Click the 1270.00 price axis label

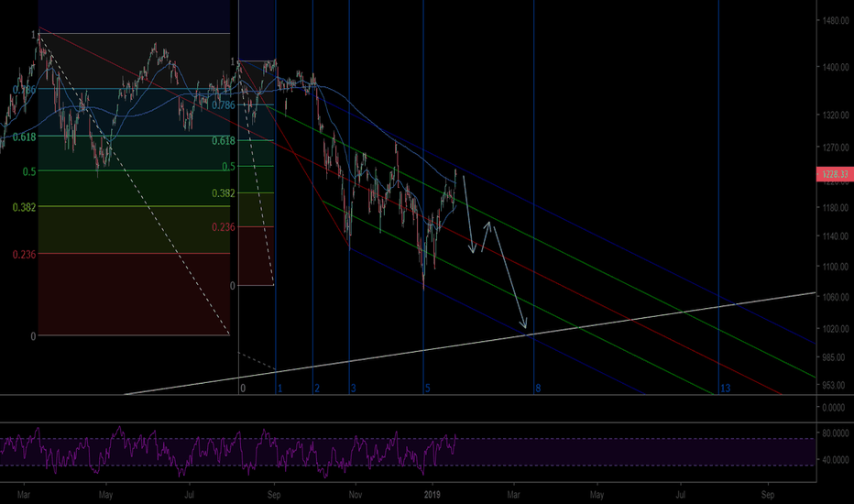tap(836, 148)
